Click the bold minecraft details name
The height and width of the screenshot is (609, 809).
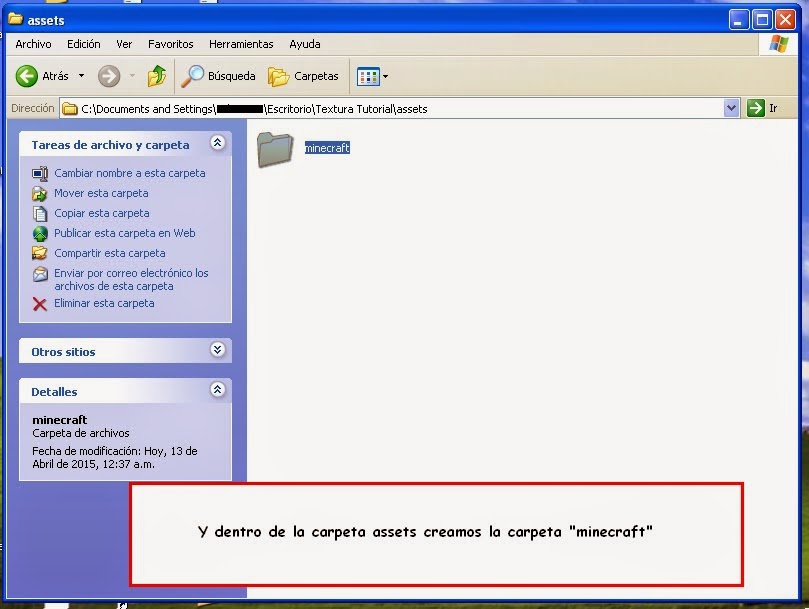(59, 420)
